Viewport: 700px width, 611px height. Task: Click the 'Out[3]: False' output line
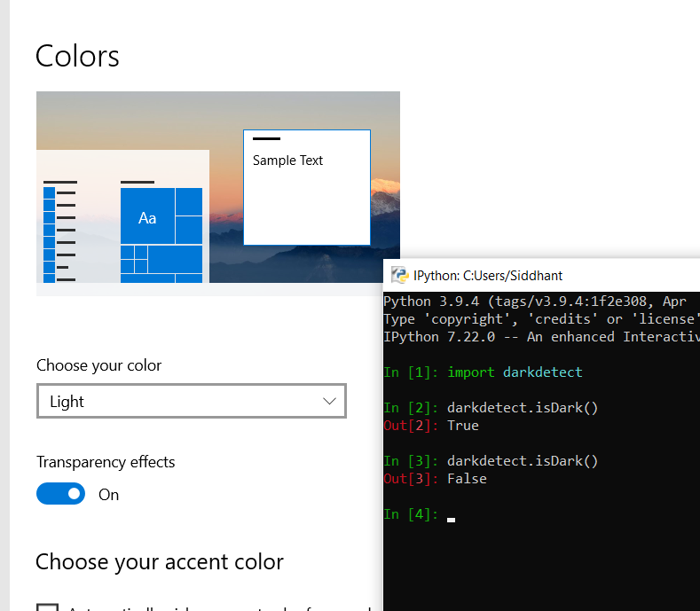point(436,479)
